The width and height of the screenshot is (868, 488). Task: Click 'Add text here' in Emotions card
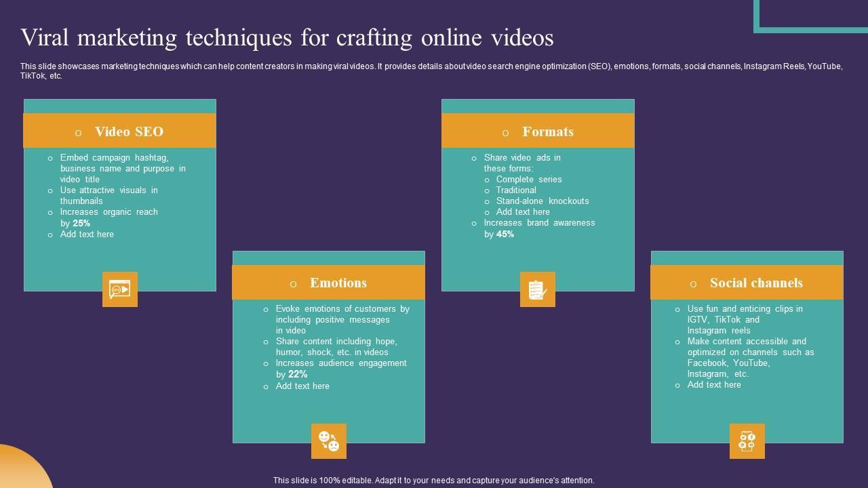point(302,386)
